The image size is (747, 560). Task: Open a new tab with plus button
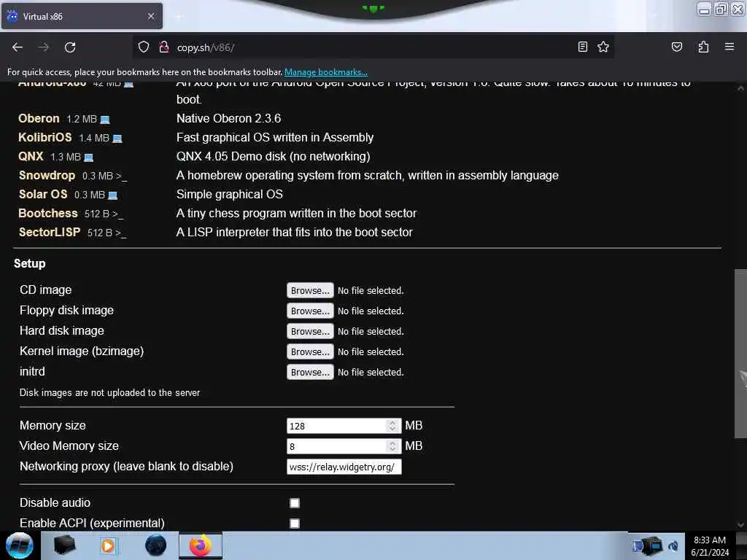pos(178,16)
